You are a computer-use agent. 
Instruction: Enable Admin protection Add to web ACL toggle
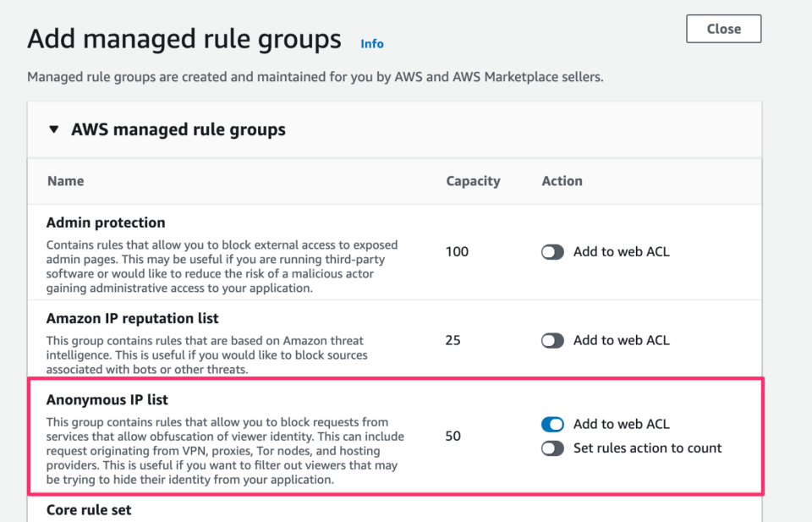(552, 252)
